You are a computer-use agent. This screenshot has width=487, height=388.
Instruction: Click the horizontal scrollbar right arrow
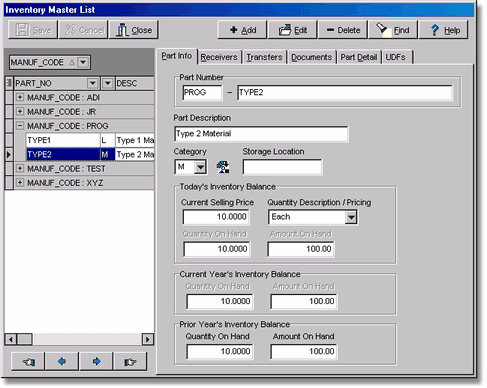coord(148,339)
